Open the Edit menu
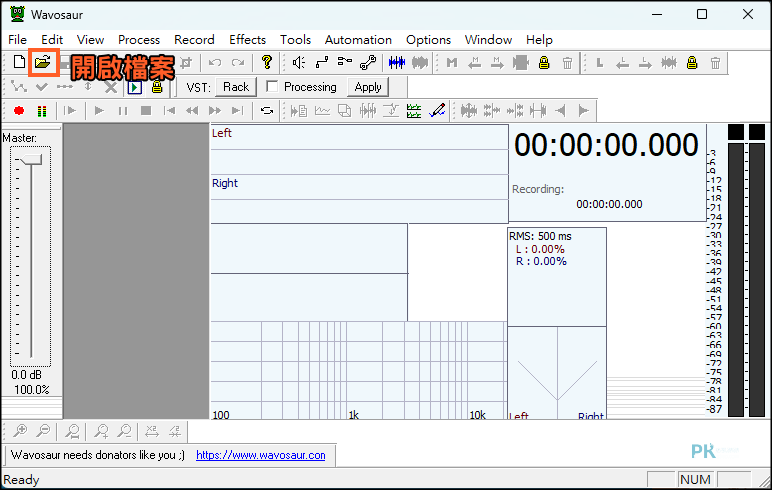 [52, 39]
